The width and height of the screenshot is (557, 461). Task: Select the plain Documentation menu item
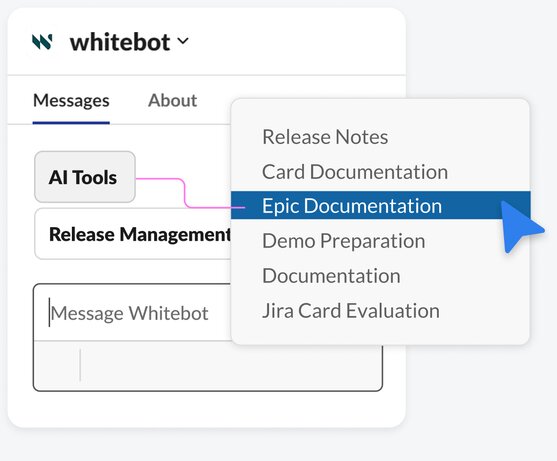tap(331, 276)
